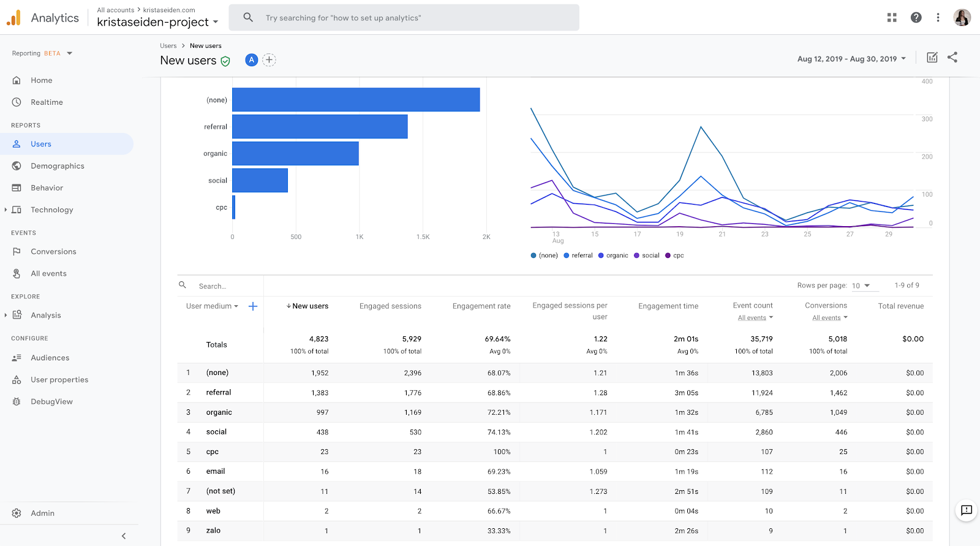Toggle the organic series in chart legend
980x546 pixels.
[613, 256]
